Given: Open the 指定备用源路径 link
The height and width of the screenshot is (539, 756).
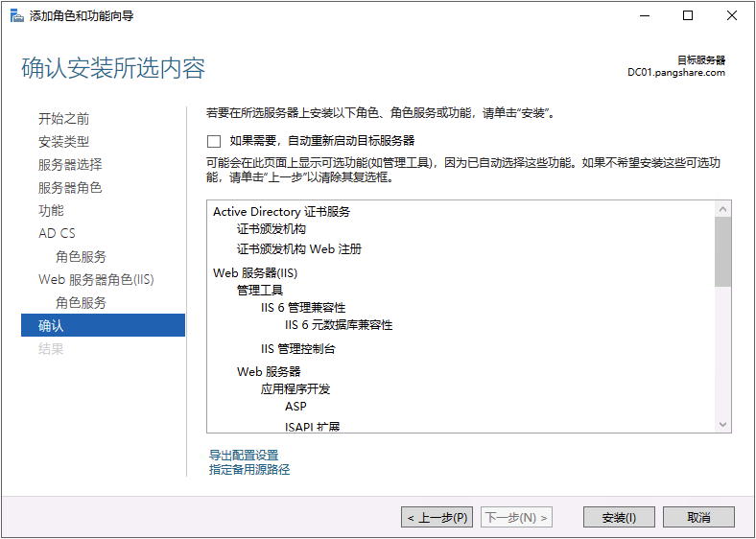Looking at the screenshot, I should click(x=249, y=469).
